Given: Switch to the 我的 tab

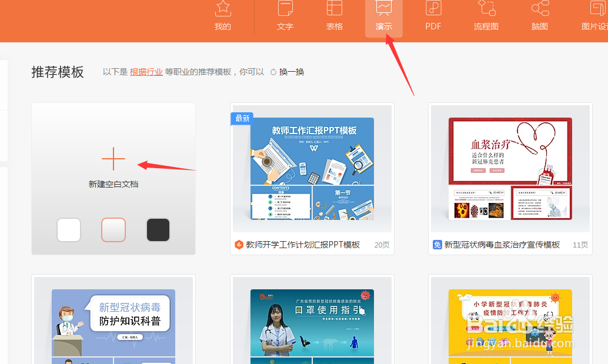Looking at the screenshot, I should [x=222, y=15].
